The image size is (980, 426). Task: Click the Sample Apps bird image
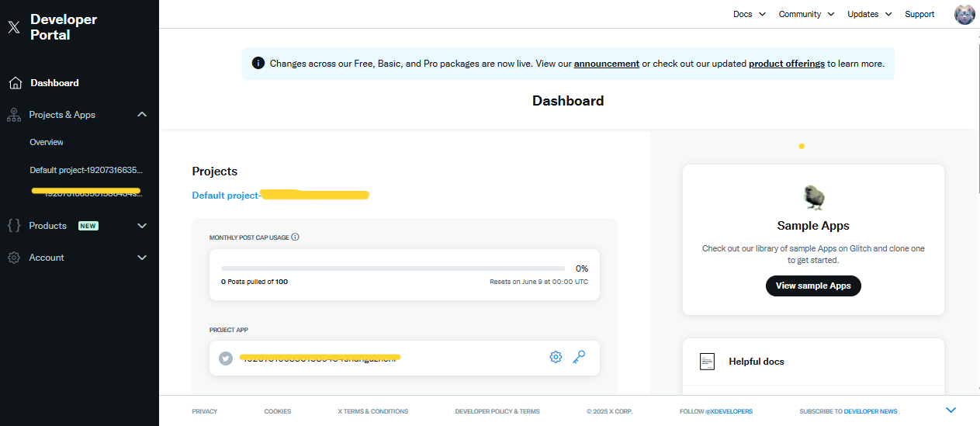coord(813,197)
